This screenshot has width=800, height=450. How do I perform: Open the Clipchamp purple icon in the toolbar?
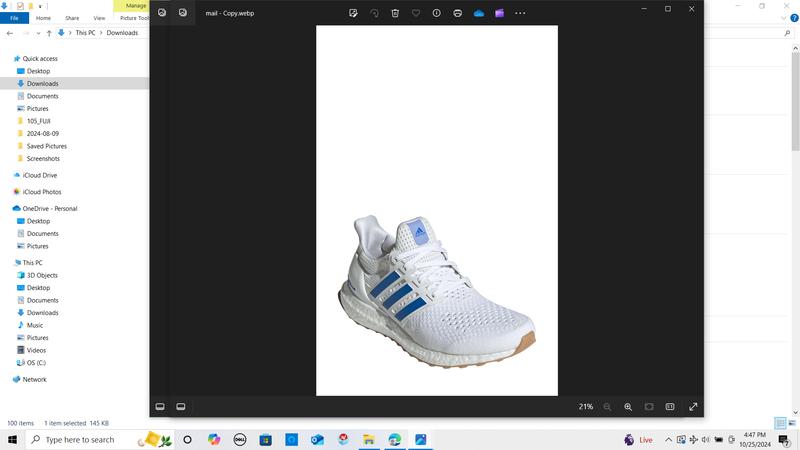[x=499, y=13]
